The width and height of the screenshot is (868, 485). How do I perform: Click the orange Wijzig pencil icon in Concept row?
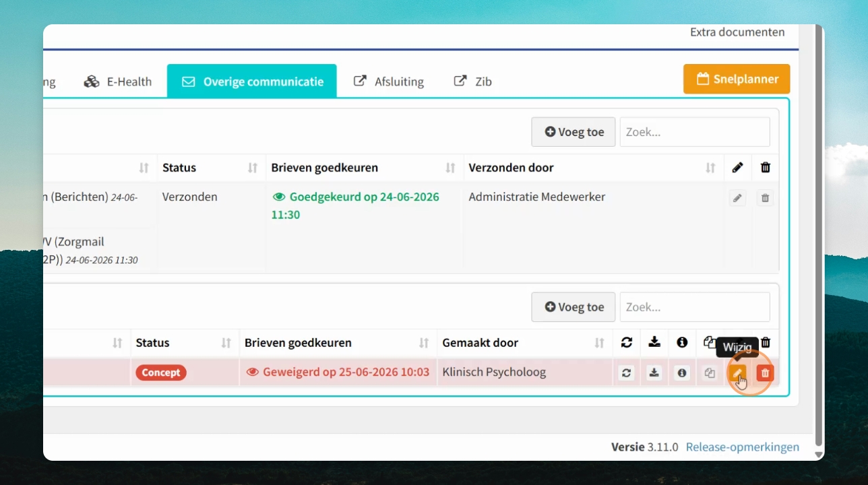tap(737, 373)
